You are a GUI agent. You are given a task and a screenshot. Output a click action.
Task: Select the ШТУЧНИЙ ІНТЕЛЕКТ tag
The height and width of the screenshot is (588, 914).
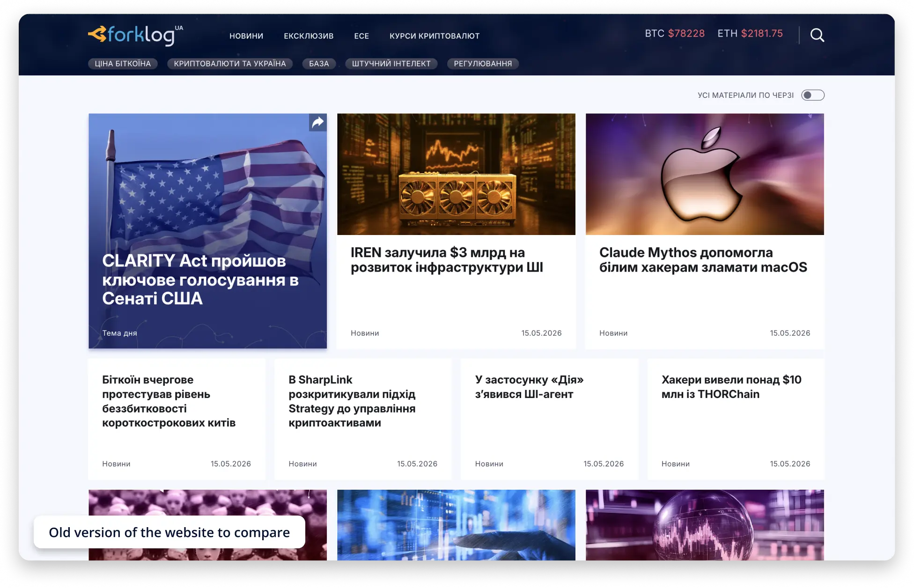(x=391, y=64)
